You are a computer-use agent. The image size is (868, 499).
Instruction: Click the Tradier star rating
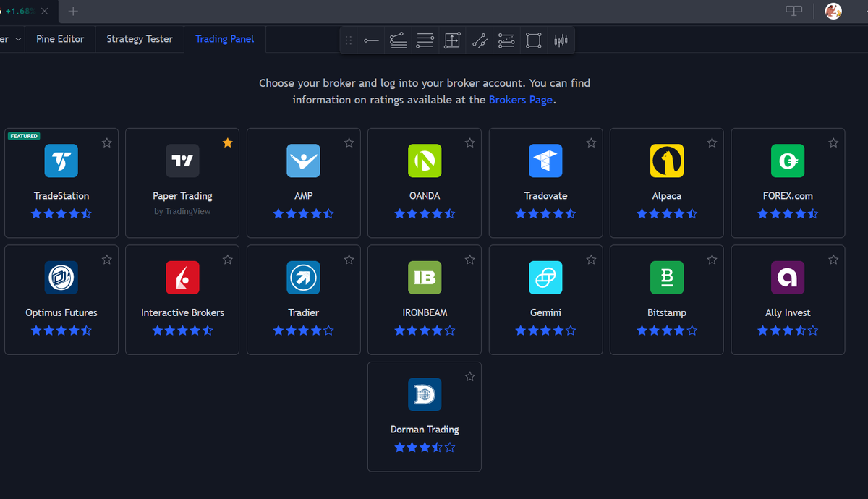[303, 330]
